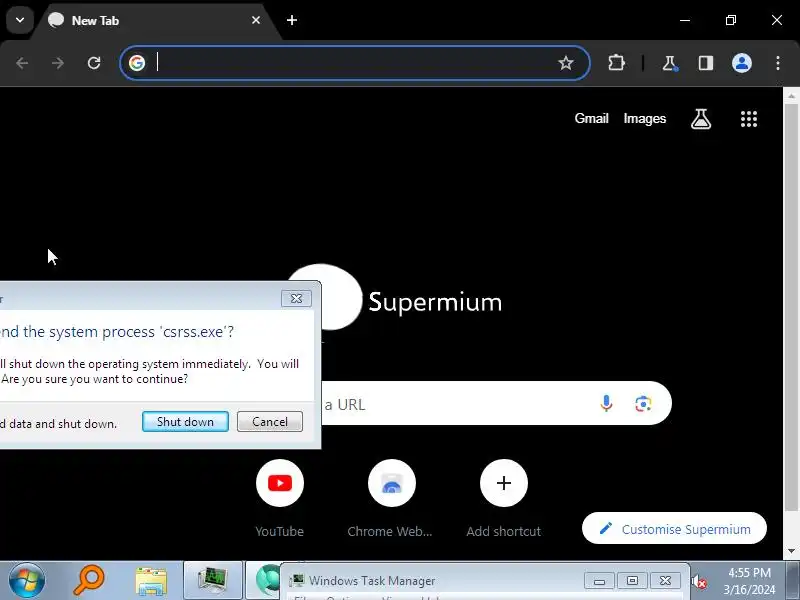Open the toolbar experiments flask icon
Screen dimensions: 800x600
tap(669, 63)
